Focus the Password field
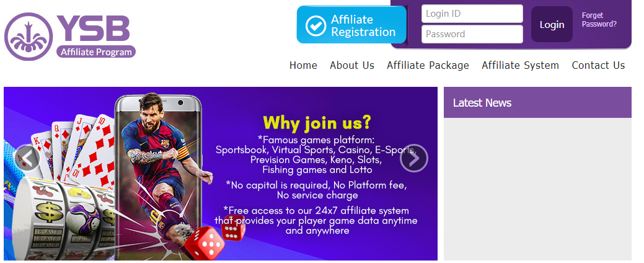The width and height of the screenshot is (644, 263). 472,34
